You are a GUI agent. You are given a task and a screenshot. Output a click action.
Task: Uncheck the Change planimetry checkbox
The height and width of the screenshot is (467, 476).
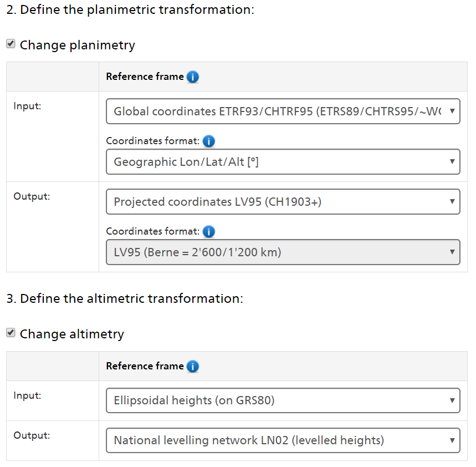click(11, 44)
